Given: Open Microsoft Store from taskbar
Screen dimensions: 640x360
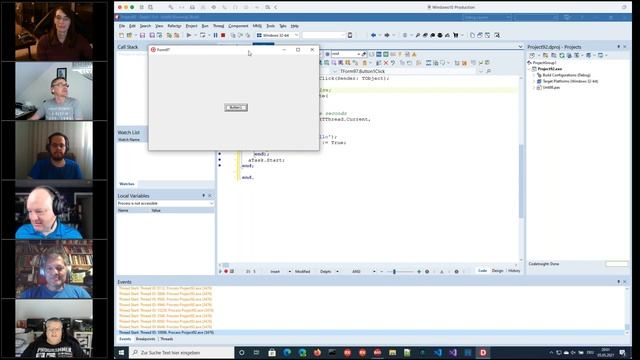Looking at the screenshot, I should coord(272,353).
